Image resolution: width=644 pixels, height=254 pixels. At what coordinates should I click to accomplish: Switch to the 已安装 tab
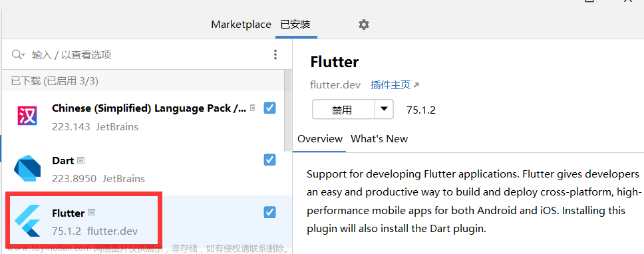(295, 25)
